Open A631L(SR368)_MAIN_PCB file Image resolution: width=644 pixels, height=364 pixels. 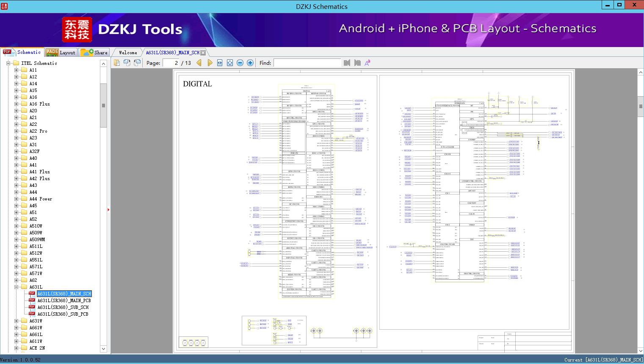click(x=64, y=300)
